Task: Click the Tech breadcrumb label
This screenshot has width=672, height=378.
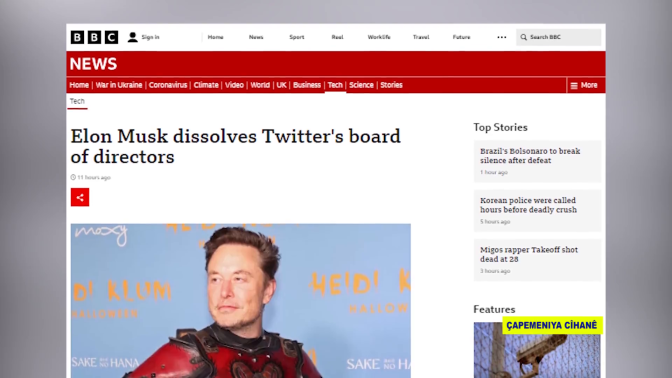Action: pyautogui.click(x=77, y=101)
